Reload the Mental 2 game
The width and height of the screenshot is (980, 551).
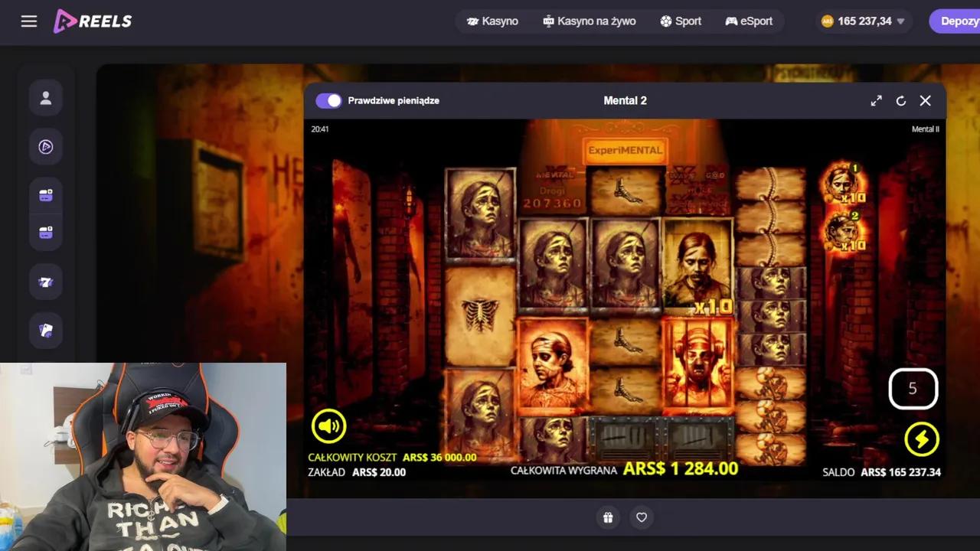[900, 100]
